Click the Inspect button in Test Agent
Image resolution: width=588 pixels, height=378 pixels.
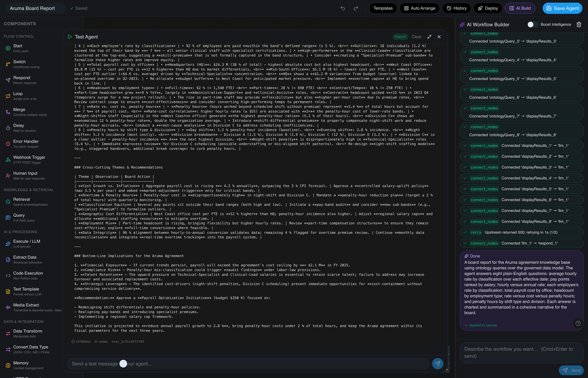(400, 37)
